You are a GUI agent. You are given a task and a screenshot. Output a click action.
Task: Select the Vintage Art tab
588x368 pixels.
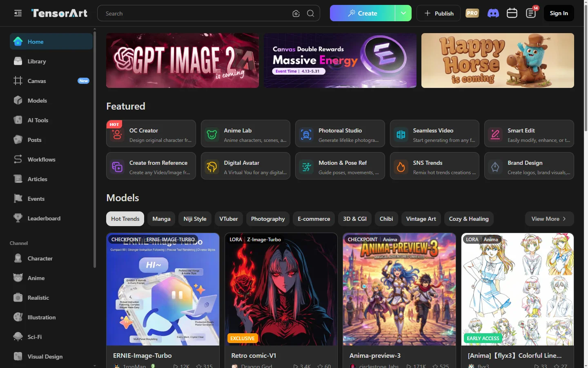click(421, 219)
